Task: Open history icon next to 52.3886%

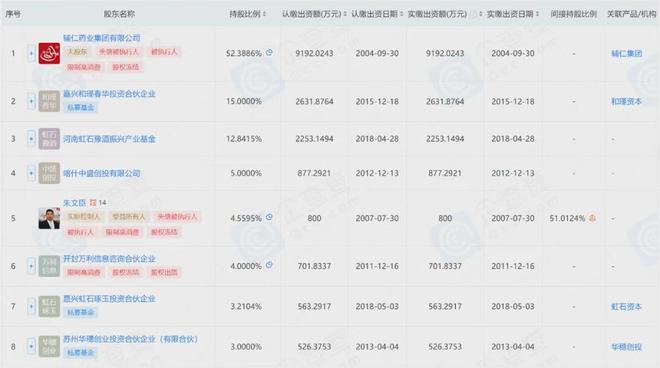Action: [269, 53]
